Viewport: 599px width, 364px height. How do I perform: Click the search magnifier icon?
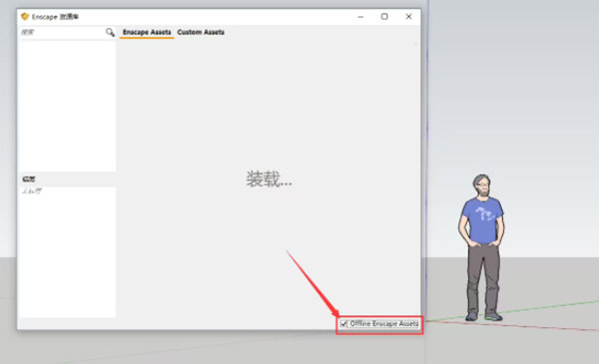[x=110, y=33]
